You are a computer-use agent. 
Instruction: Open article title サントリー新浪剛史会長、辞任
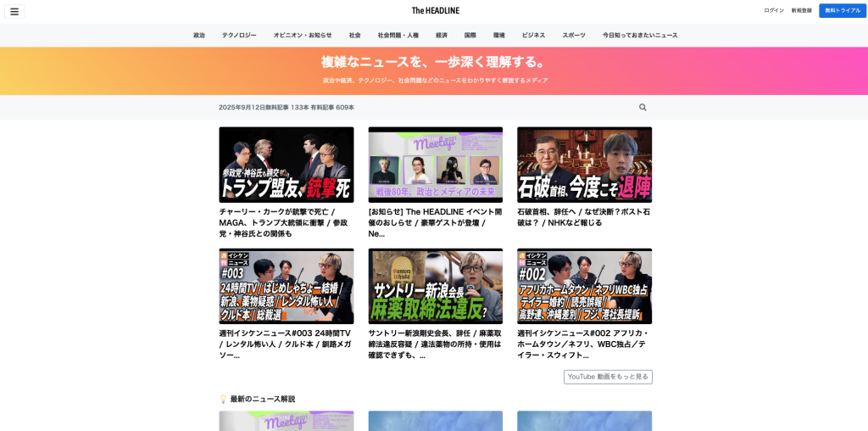[435, 344]
